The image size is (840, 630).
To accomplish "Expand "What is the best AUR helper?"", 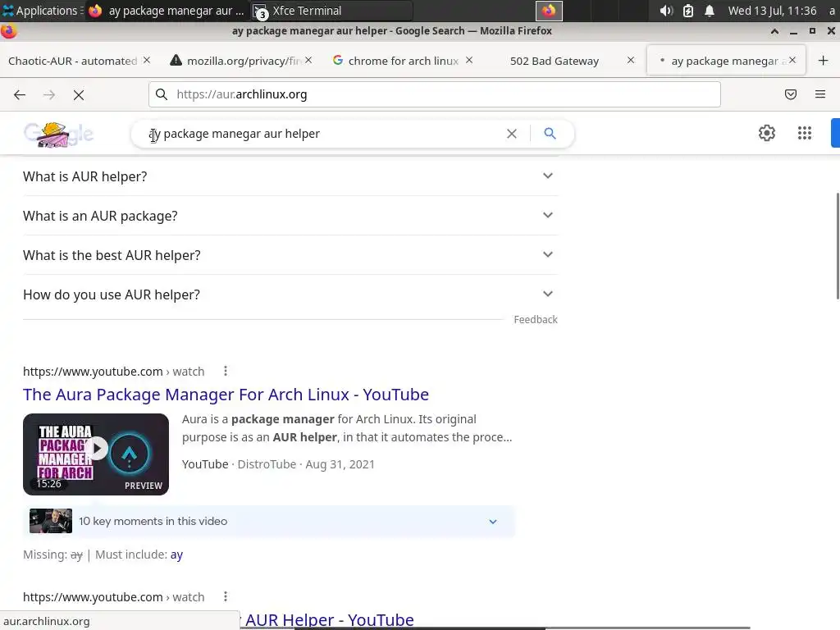I will coord(290,255).
